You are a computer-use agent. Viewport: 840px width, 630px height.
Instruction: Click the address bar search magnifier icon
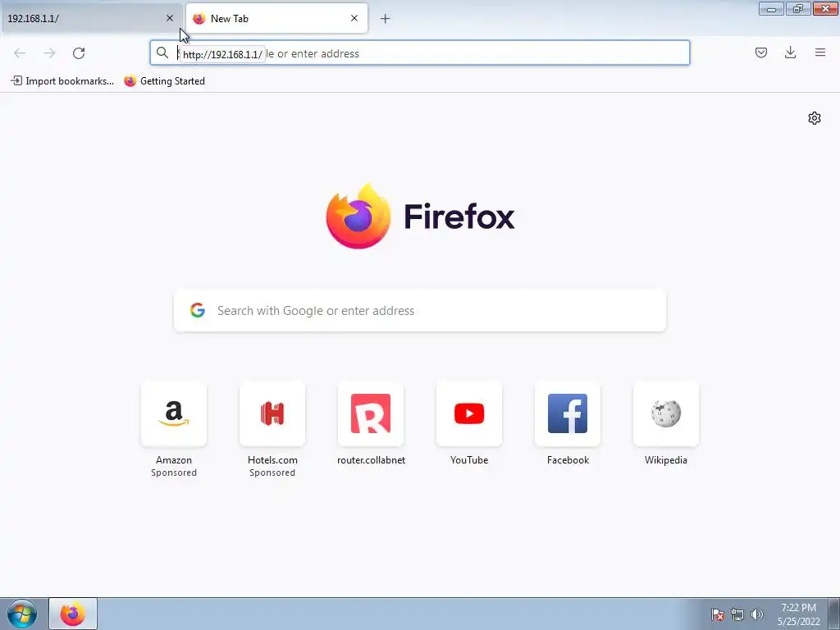click(162, 52)
